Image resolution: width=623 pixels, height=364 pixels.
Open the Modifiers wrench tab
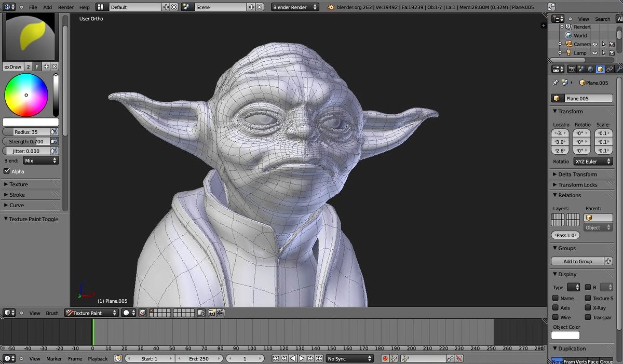coord(619,69)
